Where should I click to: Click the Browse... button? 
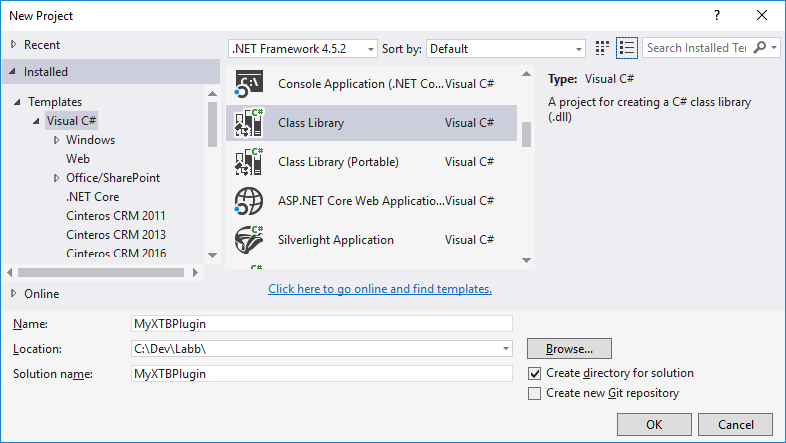[569, 349]
